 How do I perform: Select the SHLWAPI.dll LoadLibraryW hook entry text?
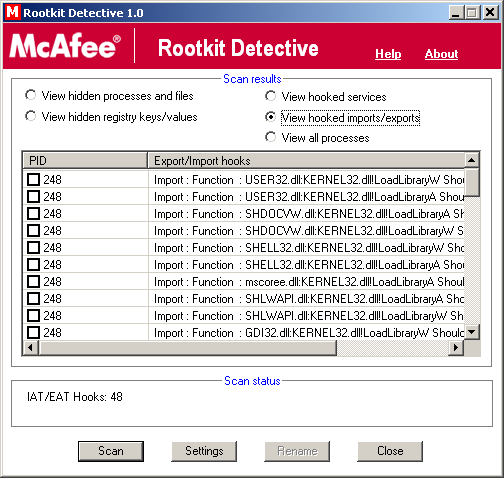pyautogui.click(x=309, y=316)
